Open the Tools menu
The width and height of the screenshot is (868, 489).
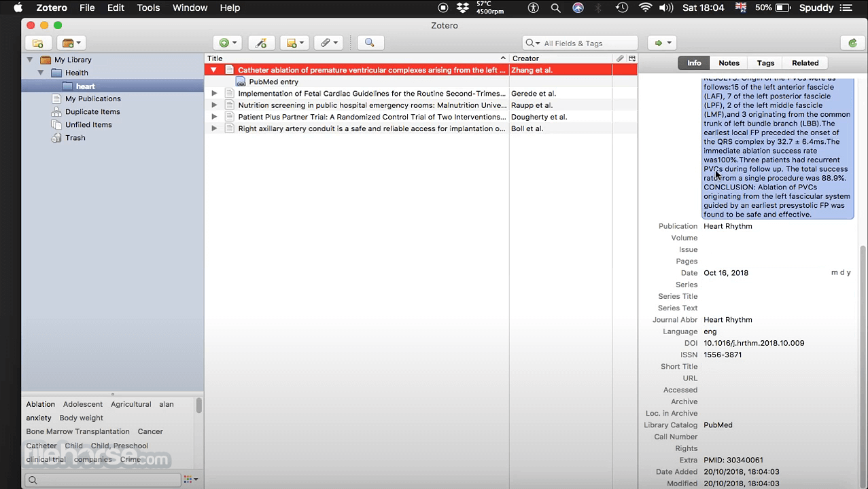148,8
